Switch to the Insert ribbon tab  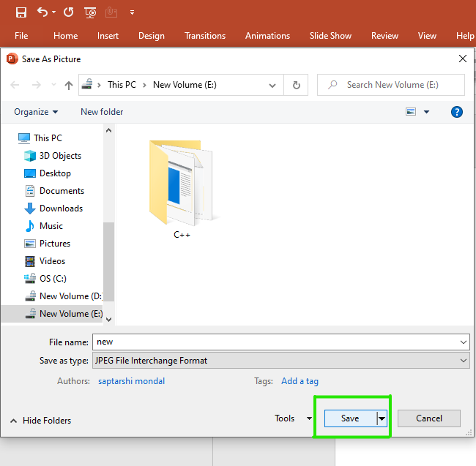click(x=108, y=36)
